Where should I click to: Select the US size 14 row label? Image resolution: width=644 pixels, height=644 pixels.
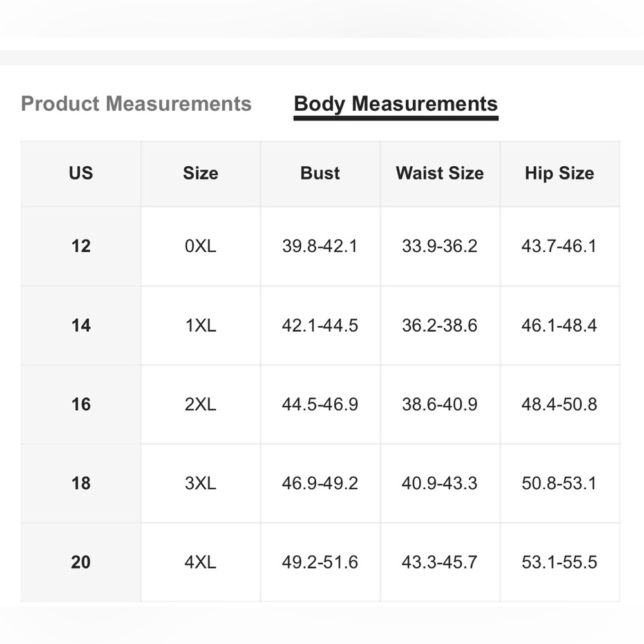coord(81,325)
